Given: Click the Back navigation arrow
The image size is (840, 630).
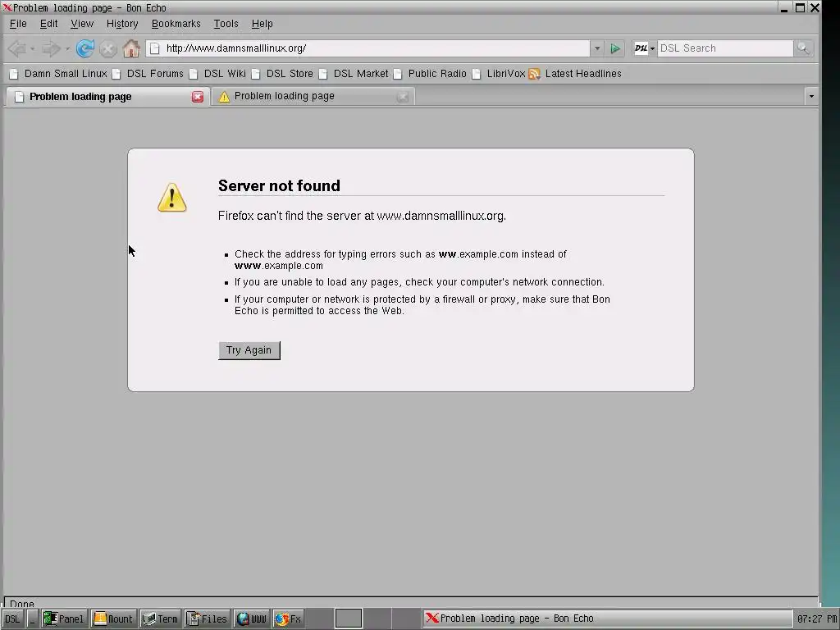Looking at the screenshot, I should 16,48.
